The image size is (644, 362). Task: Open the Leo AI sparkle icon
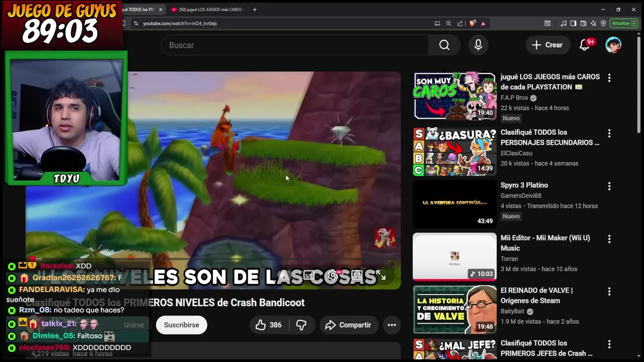593,23
